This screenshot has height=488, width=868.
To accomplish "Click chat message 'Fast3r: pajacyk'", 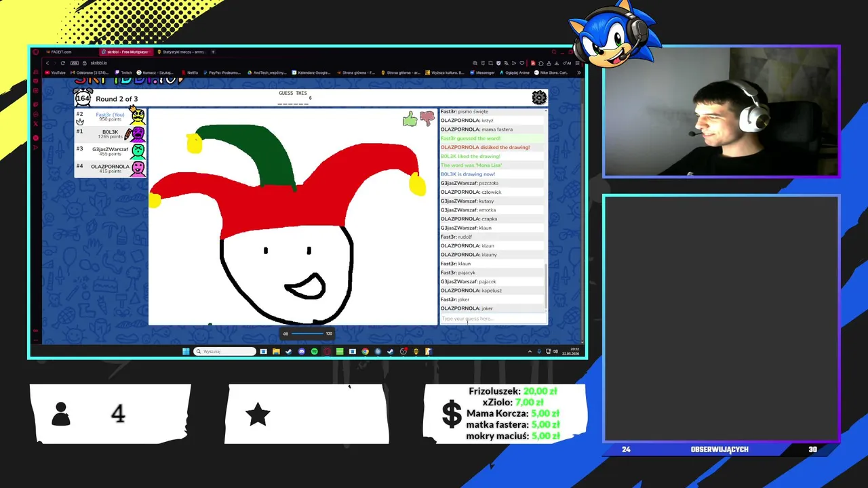I will coord(492,272).
